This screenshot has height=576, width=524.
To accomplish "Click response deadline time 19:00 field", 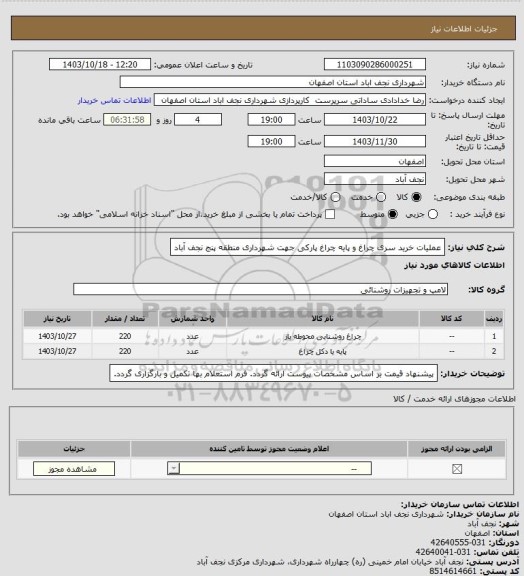I will [x=272, y=120].
